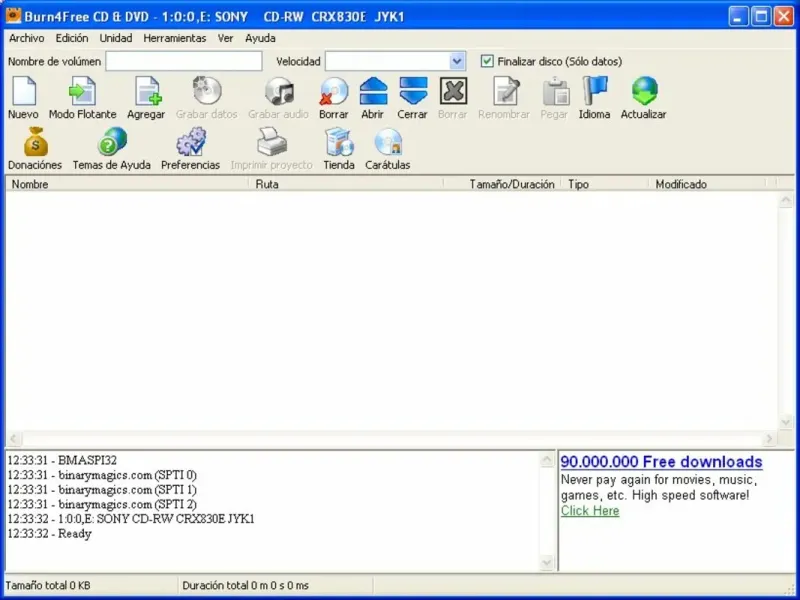Click status bar 'Tamaño total 0 KB'
The image size is (800, 600).
click(x=48, y=586)
